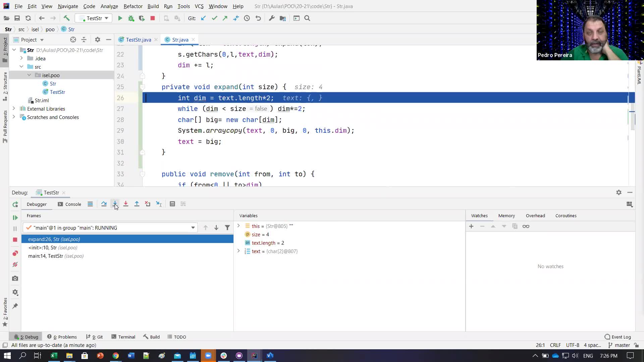Commit changes with the Git checkmark icon
The height and width of the screenshot is (362, 644).
coord(214,18)
